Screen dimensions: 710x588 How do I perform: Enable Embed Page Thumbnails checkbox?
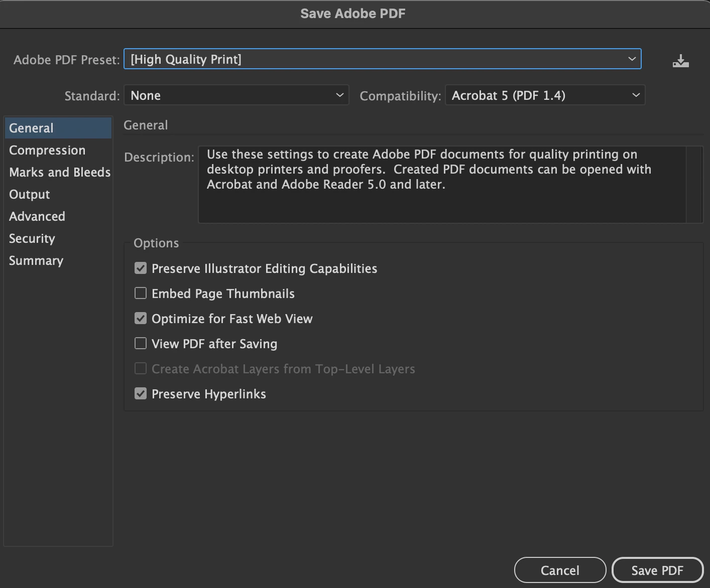[141, 293]
